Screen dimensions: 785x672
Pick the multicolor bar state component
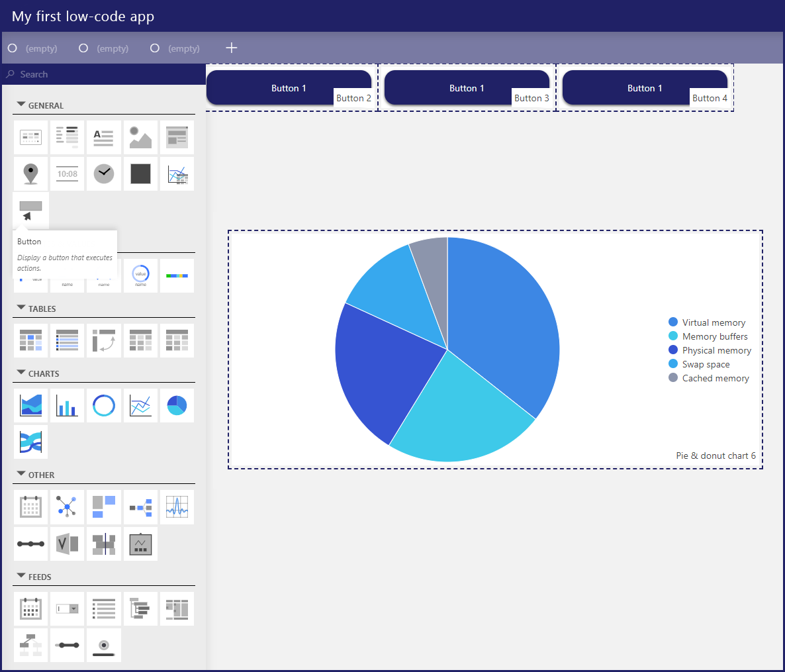coord(177,275)
